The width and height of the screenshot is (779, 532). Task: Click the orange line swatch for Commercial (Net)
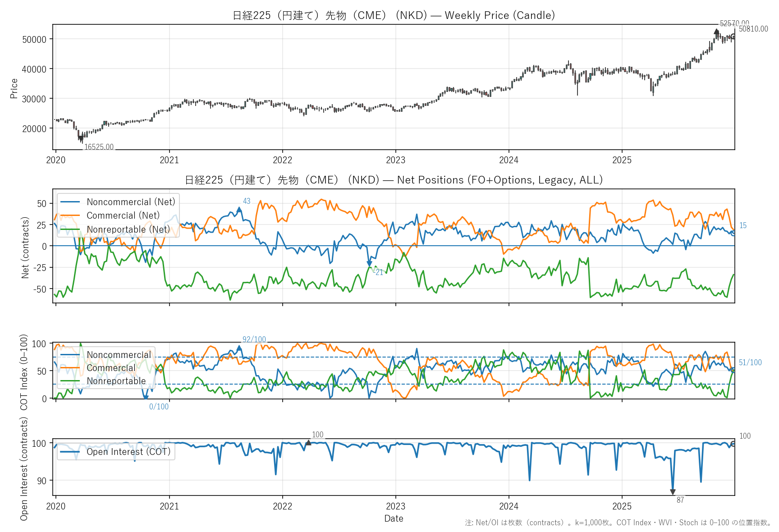[70, 216]
